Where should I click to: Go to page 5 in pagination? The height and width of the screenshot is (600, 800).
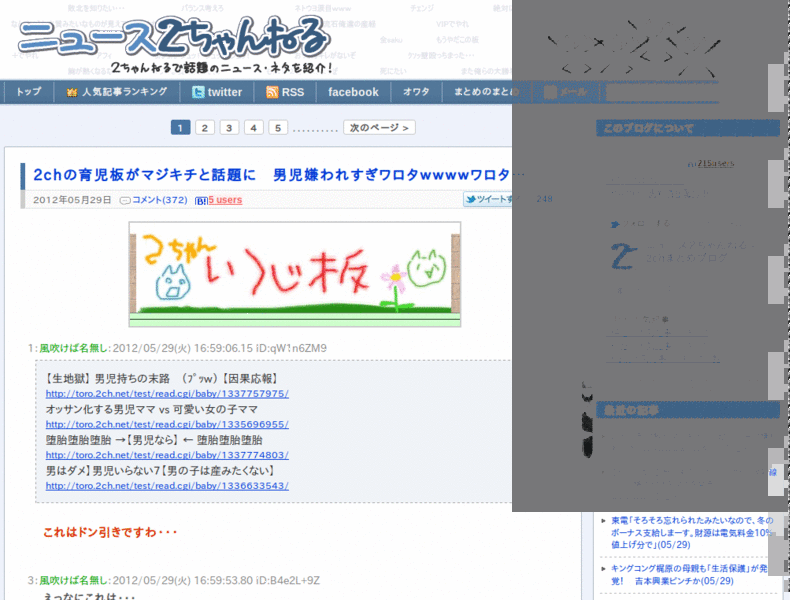point(278,128)
